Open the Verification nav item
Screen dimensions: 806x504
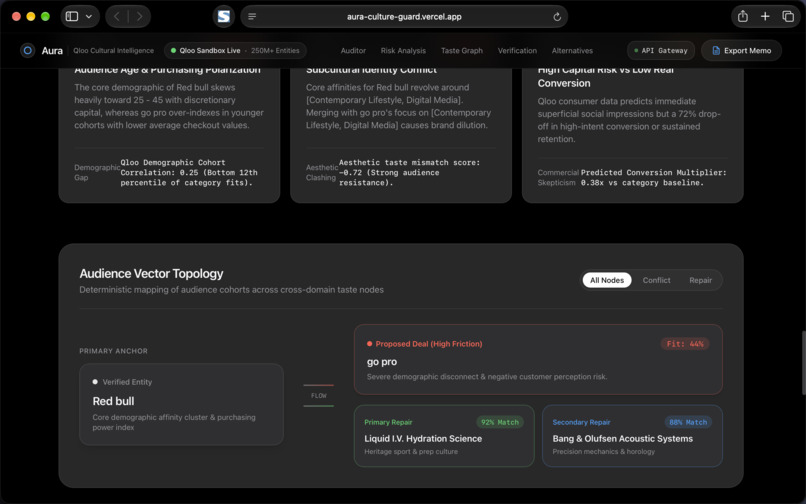(x=517, y=50)
